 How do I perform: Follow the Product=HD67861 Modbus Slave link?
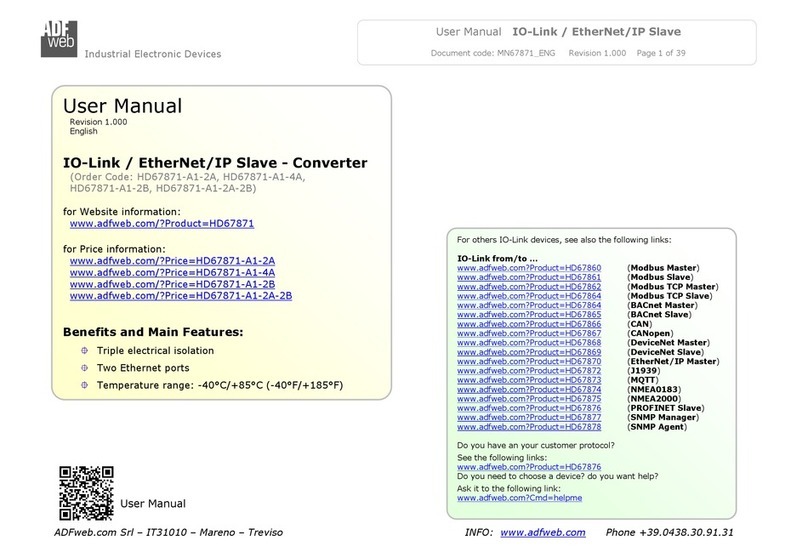coord(529,277)
